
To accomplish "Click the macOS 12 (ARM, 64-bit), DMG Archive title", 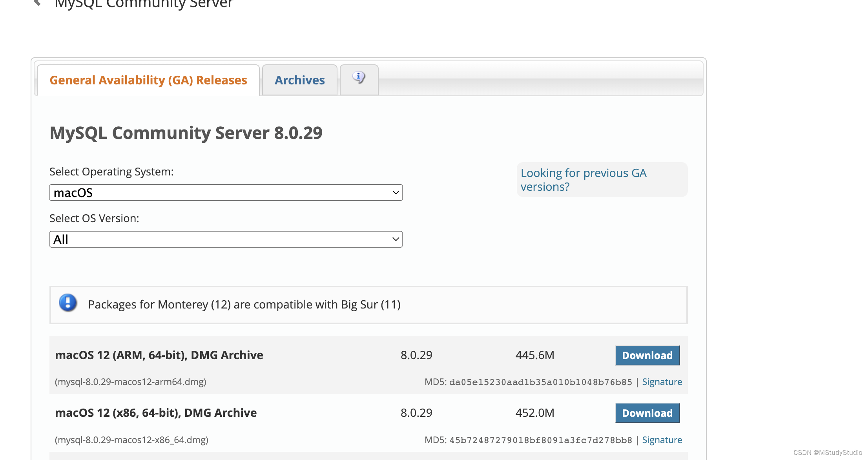I will [159, 355].
